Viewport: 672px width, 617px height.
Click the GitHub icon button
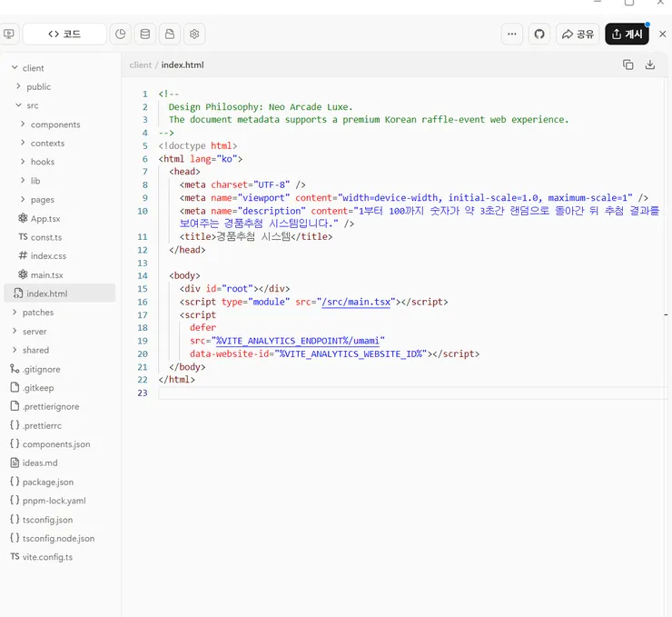pos(539,34)
